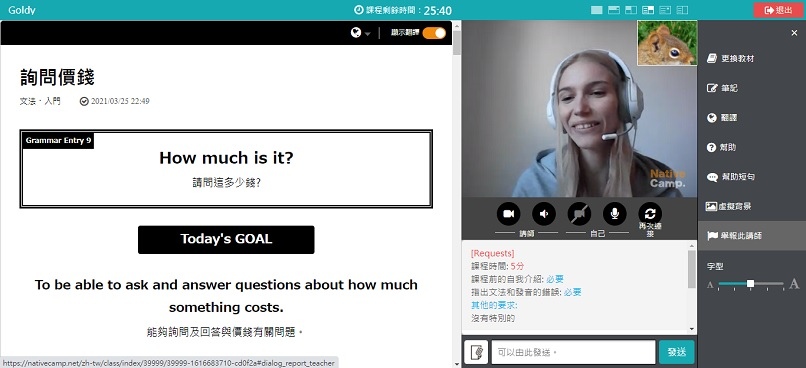Click the chat panel scrollbar
This screenshot has width=806, height=368.
pos(691,269)
